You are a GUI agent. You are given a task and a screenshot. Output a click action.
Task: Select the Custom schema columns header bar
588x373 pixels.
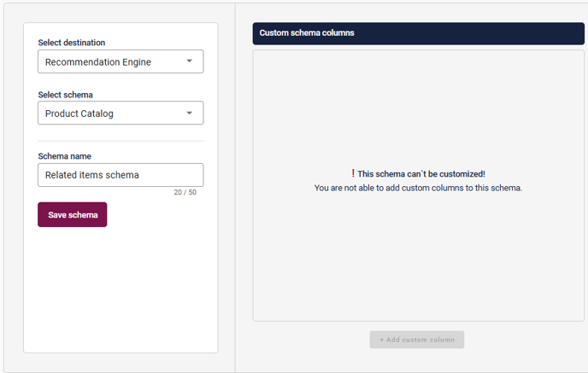point(418,33)
